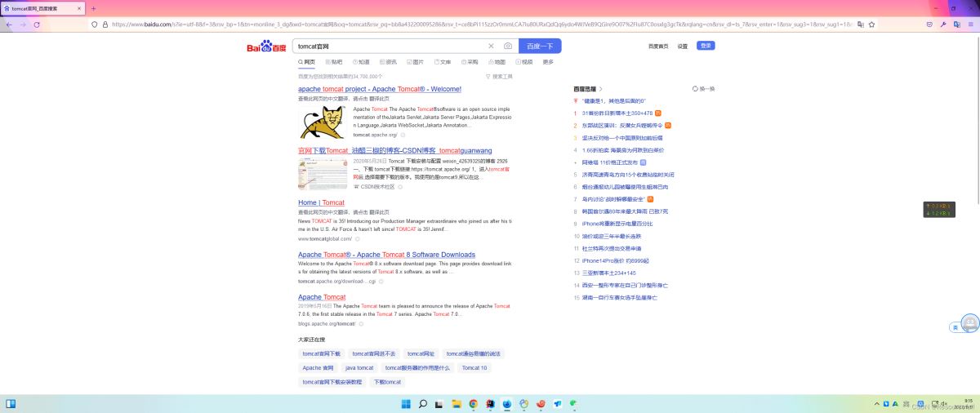
Task: Click the blue 登录 button
Action: click(x=706, y=47)
